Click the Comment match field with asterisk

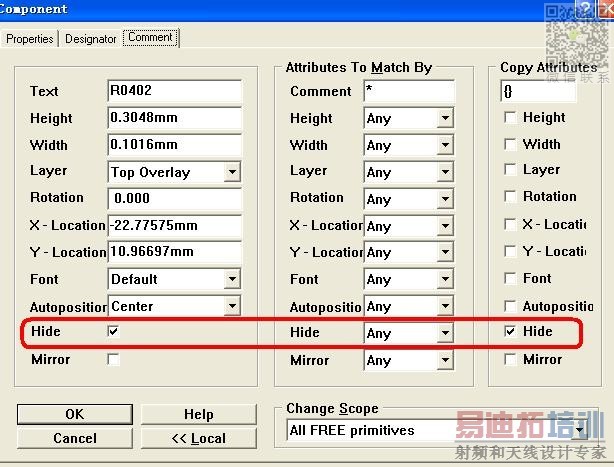tap(409, 91)
